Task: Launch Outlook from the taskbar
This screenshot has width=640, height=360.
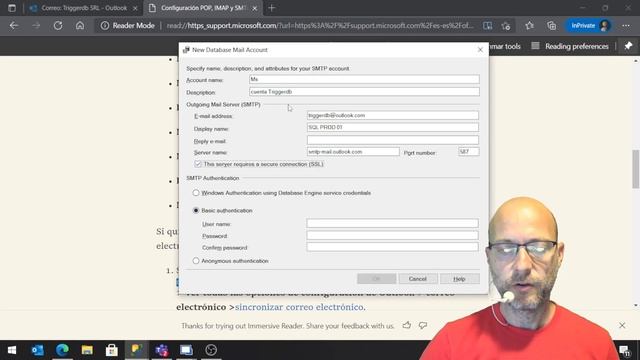Action: (x=38, y=350)
